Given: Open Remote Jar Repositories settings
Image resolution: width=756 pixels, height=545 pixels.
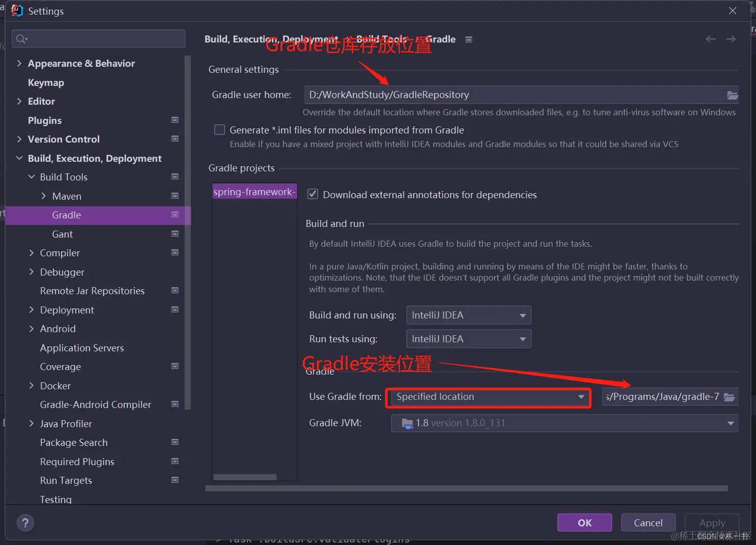Looking at the screenshot, I should tap(92, 291).
